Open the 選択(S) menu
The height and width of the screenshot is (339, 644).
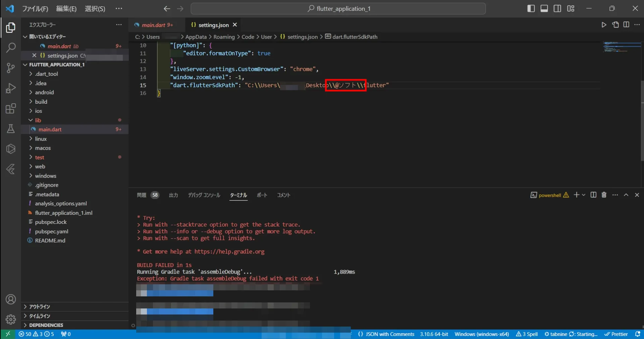[95, 9]
